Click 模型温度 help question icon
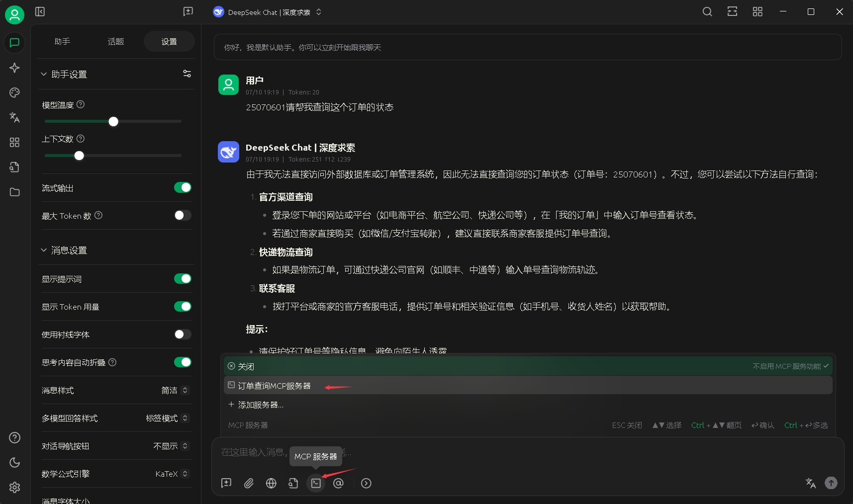 [x=81, y=104]
